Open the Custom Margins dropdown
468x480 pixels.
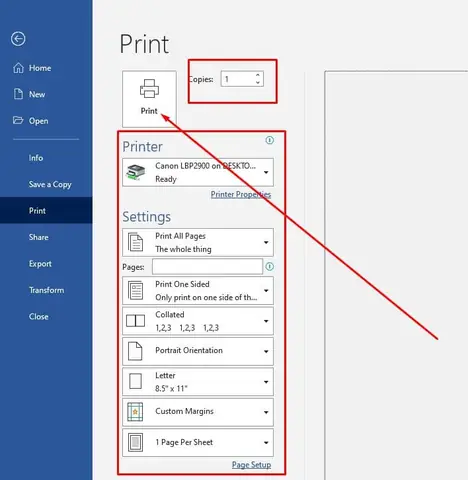(198, 412)
